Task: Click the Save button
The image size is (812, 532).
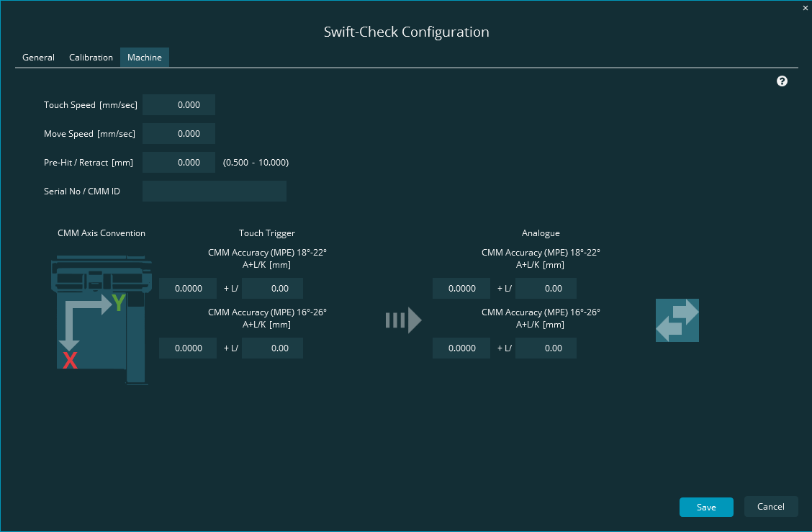Action: point(706,507)
